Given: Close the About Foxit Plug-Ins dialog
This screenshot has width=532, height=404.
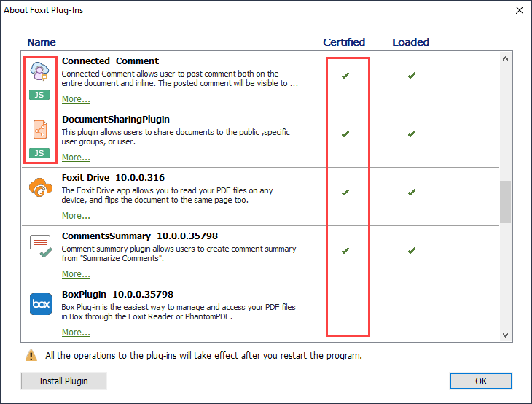Looking at the screenshot, I should [x=520, y=10].
